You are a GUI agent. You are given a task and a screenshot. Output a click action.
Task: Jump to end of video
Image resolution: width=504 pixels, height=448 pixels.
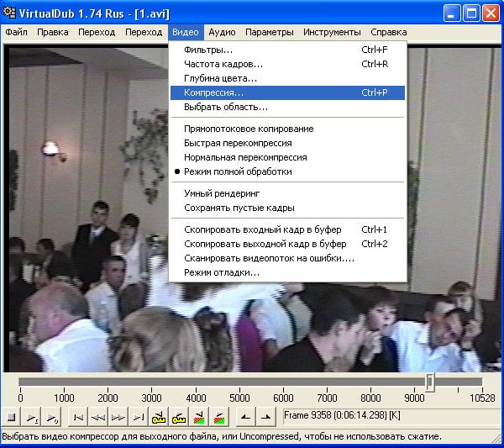point(139,416)
